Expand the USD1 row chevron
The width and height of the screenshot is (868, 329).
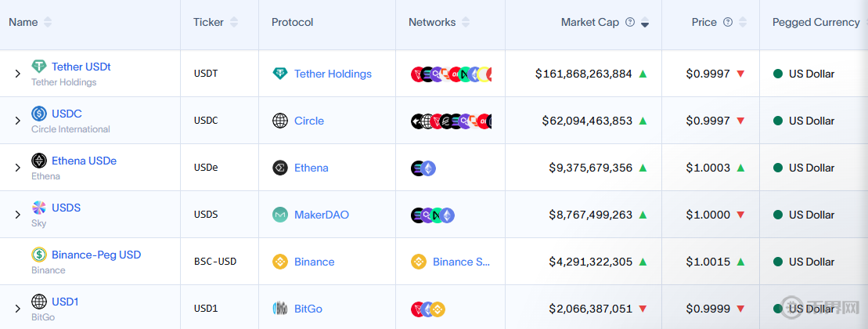coord(17,309)
